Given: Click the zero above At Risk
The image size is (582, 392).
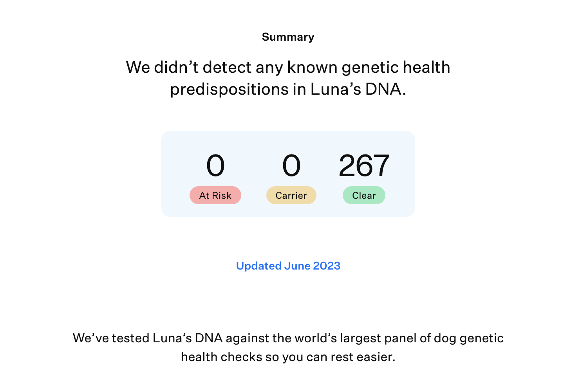Looking at the screenshot, I should tap(215, 165).
